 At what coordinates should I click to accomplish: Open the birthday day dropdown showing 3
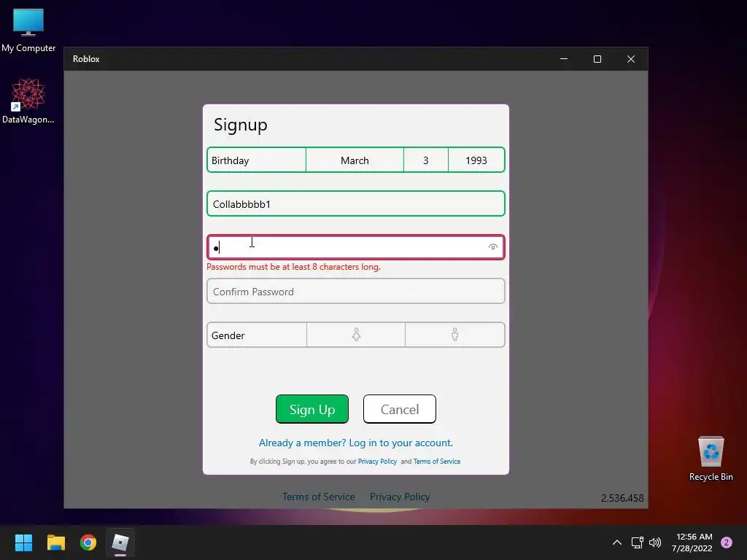coord(426,160)
